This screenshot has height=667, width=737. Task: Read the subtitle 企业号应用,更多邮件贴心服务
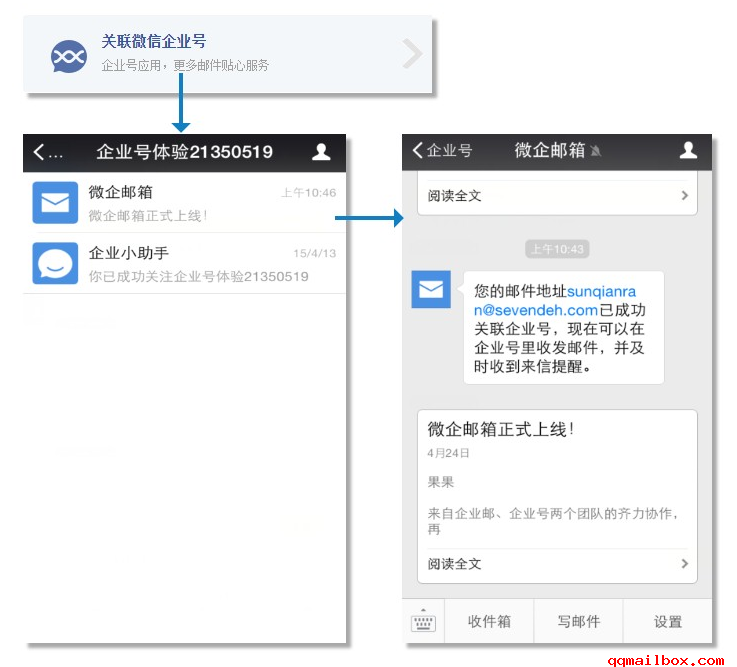coord(185,65)
